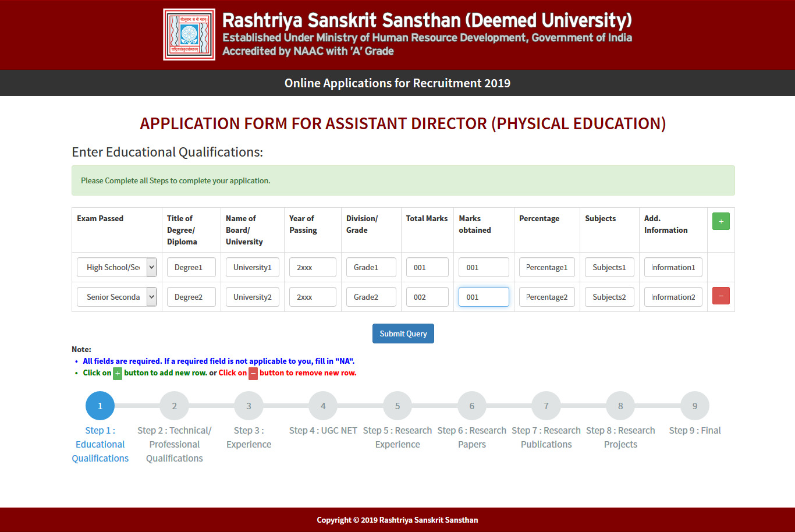The image size is (795, 532).
Task: Jump to step 3 Experience circle
Action: click(249, 406)
